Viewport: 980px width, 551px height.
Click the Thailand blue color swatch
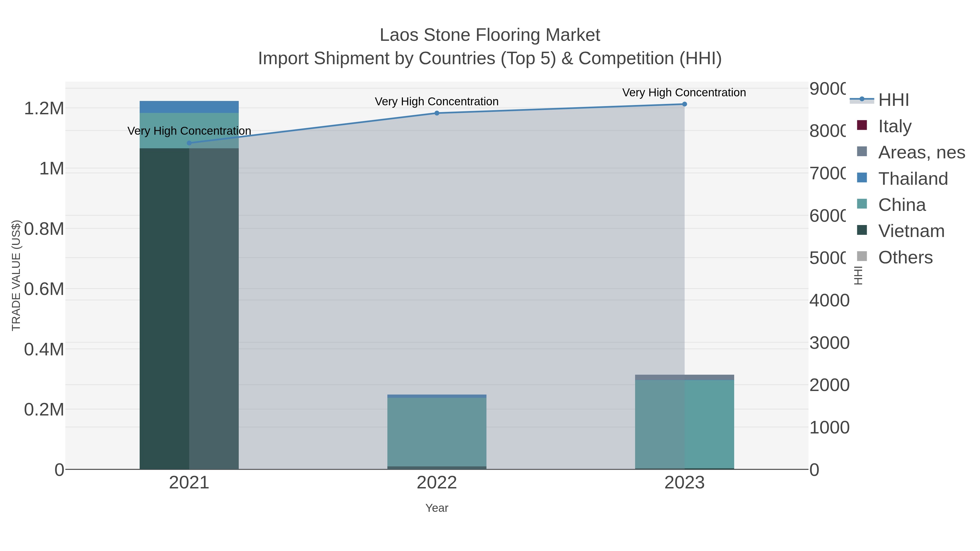(862, 178)
